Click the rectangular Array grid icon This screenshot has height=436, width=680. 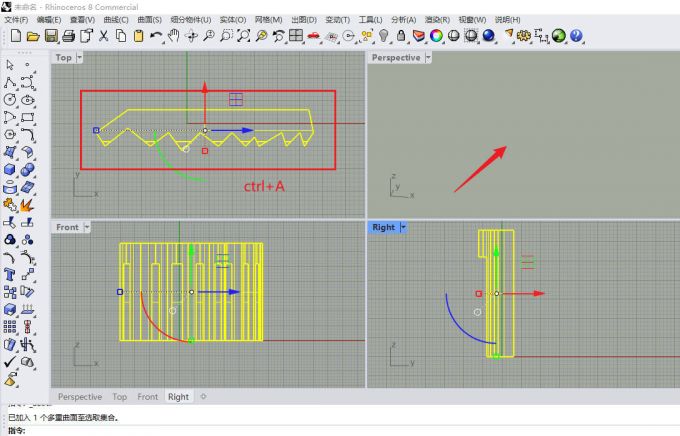10,327
